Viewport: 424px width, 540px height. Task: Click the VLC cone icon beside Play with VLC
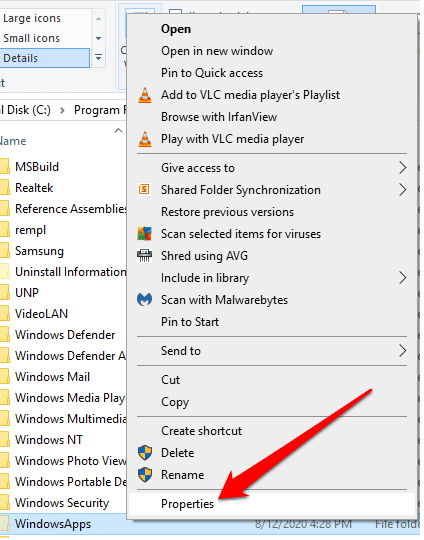pos(145,139)
